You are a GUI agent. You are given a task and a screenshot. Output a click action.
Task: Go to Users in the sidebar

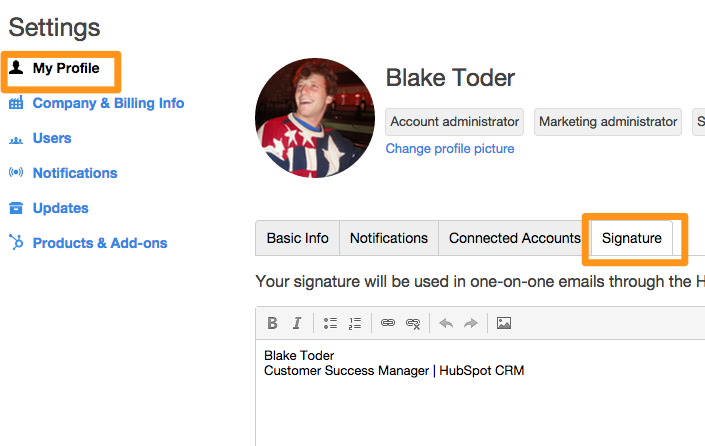click(x=52, y=138)
